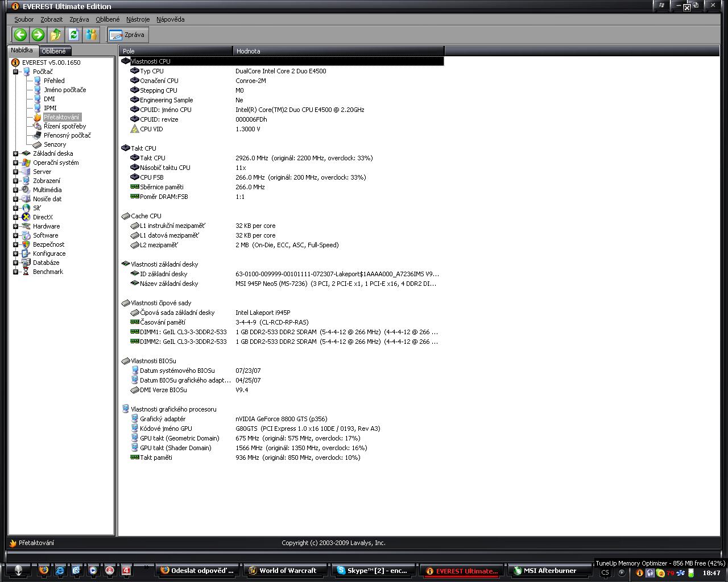This screenshot has height=582, width=728.
Task: Launch Internet Explorer from quick launch bar
Action: (60, 570)
